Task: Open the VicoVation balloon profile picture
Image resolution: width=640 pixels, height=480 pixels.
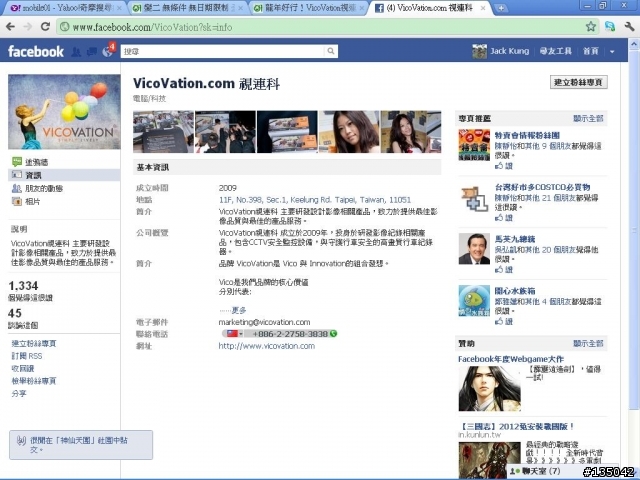Action: pos(64,112)
